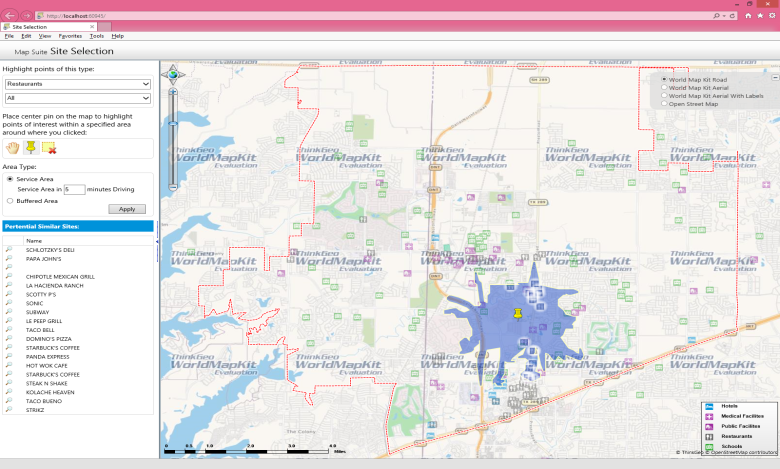Refresh the page with the reload icon
The height and width of the screenshot is (469, 780).
[x=732, y=16]
